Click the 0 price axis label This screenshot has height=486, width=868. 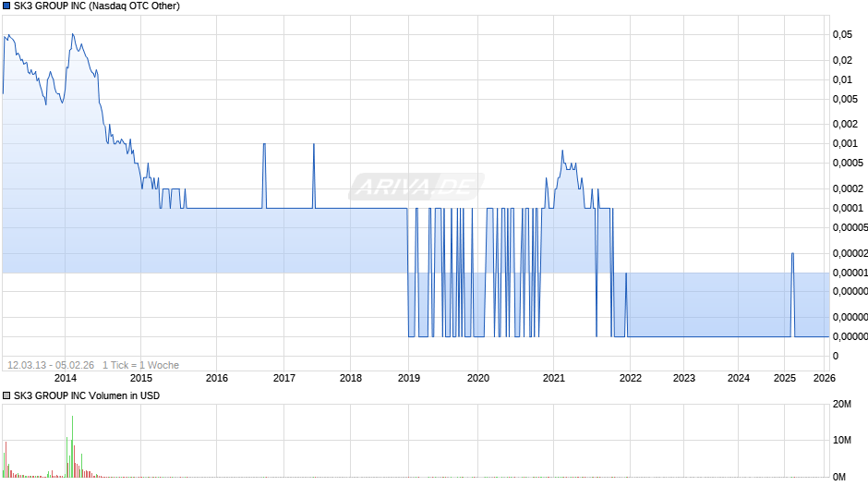click(836, 357)
